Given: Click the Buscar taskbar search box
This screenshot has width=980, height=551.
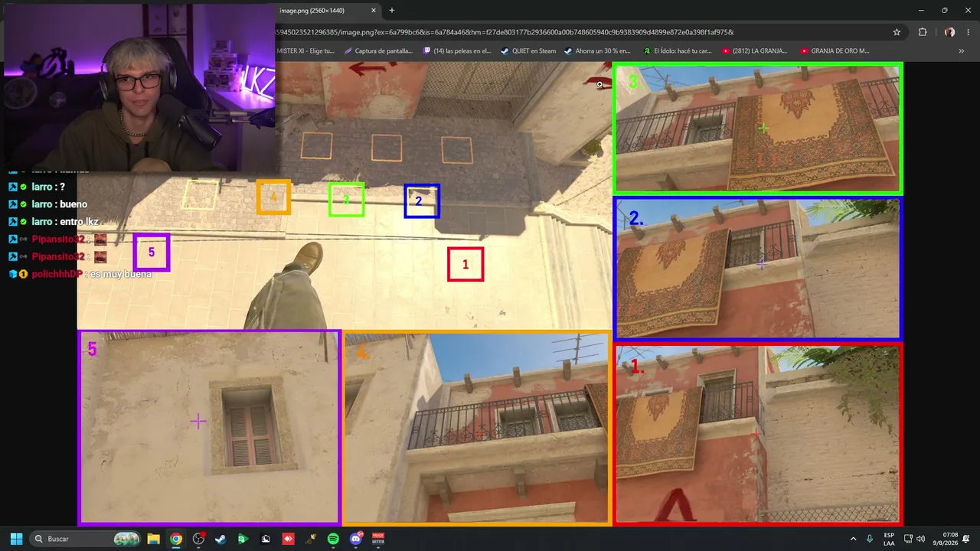Looking at the screenshot, I should point(86,539).
